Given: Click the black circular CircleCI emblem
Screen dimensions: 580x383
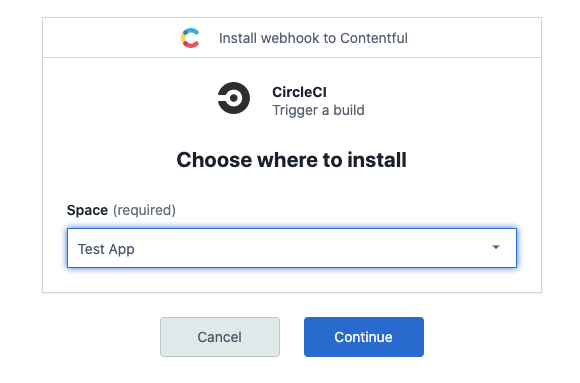Looking at the screenshot, I should pos(234,98).
